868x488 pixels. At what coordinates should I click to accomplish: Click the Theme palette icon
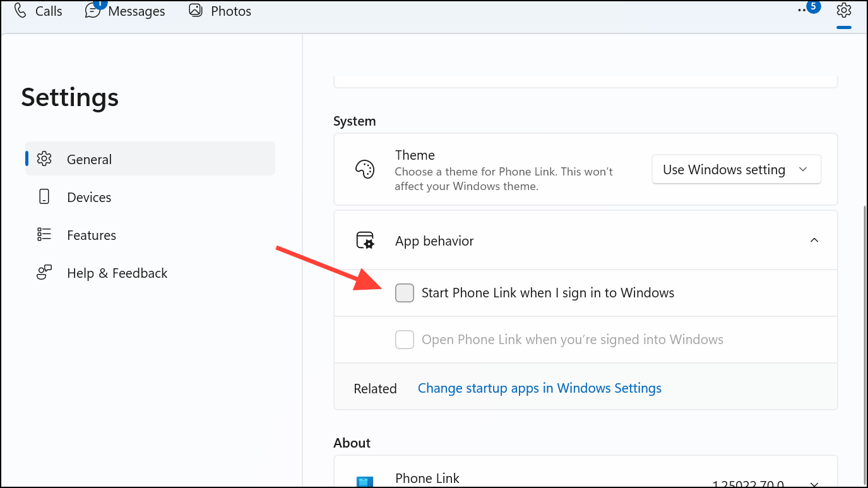365,169
